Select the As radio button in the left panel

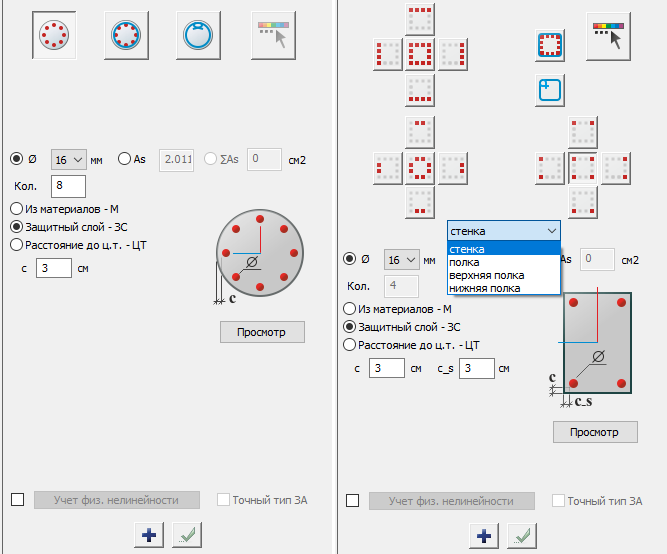tap(125, 158)
